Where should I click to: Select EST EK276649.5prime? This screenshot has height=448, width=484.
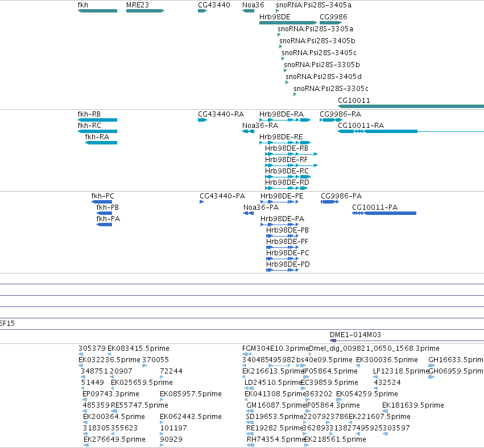pyautogui.click(x=86, y=445)
